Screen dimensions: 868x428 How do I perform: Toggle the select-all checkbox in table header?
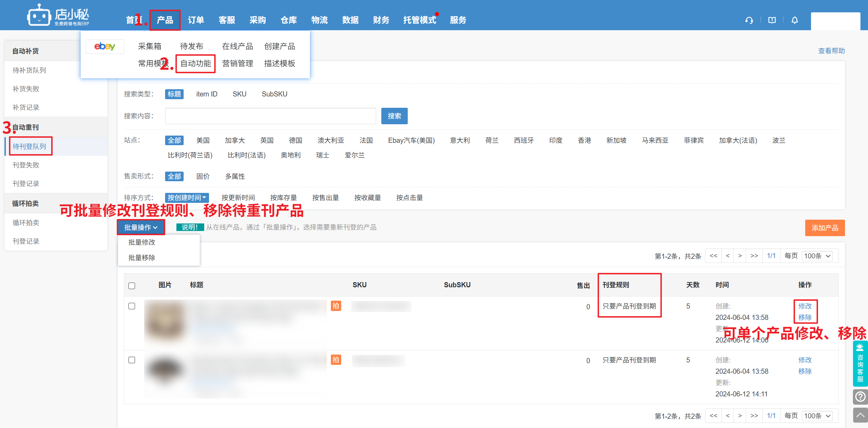(132, 286)
